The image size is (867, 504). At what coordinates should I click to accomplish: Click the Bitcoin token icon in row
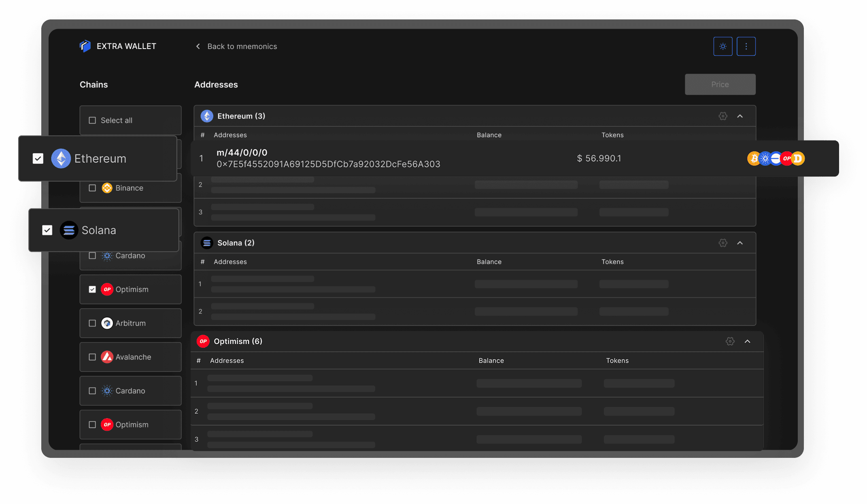(754, 159)
